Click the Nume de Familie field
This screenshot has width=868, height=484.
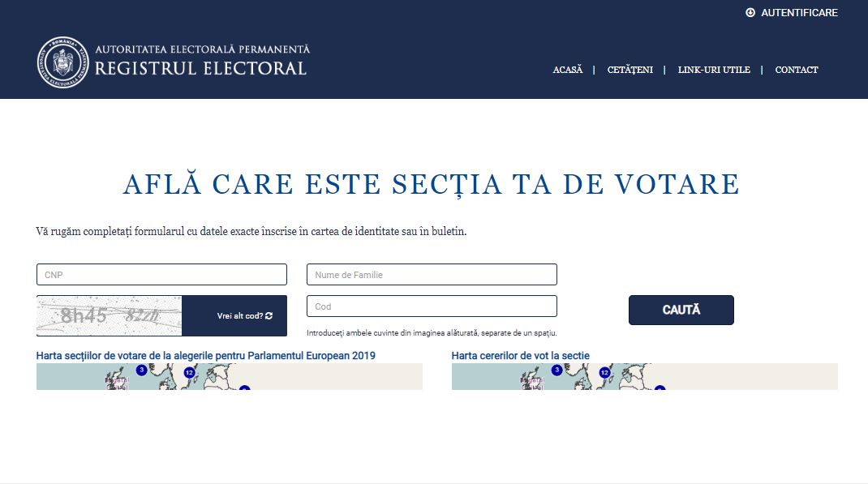tap(432, 275)
